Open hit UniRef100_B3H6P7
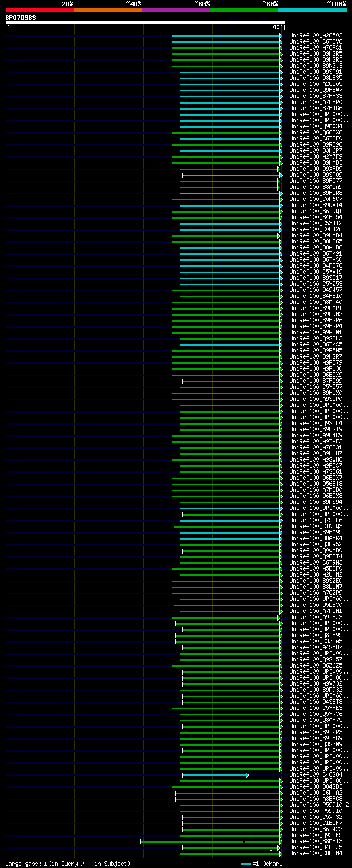The height and width of the screenshot is (868, 352). point(316,150)
